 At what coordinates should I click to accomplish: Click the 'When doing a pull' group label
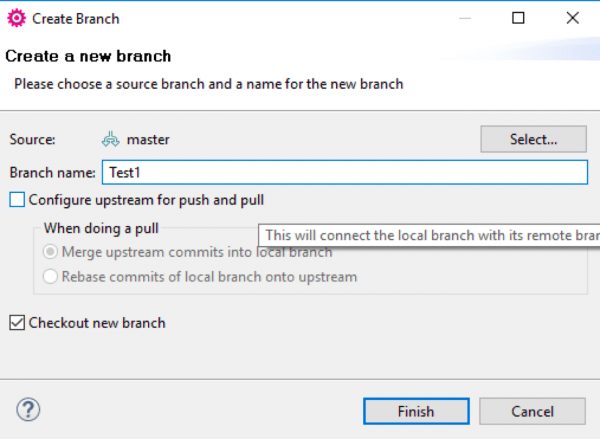[x=101, y=228]
